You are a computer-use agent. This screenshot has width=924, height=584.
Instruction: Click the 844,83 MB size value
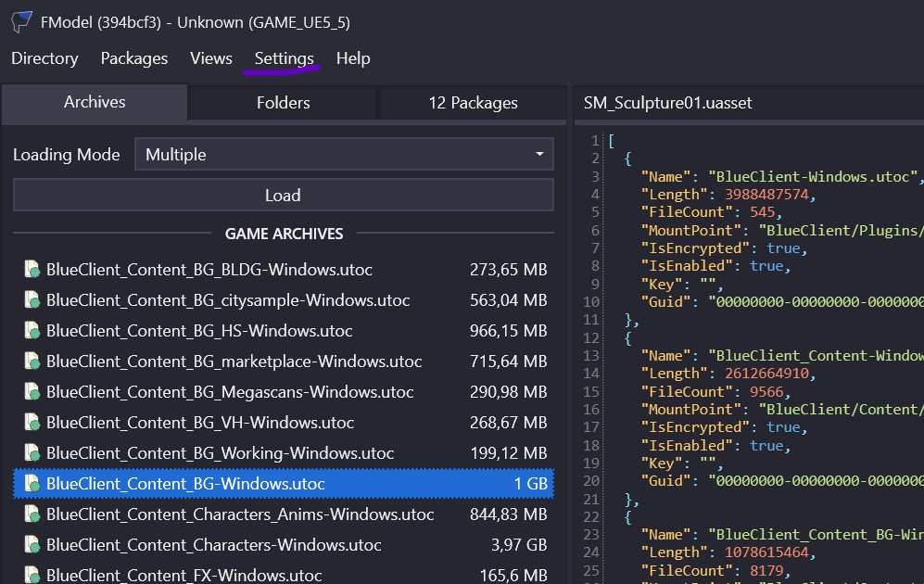(509, 514)
